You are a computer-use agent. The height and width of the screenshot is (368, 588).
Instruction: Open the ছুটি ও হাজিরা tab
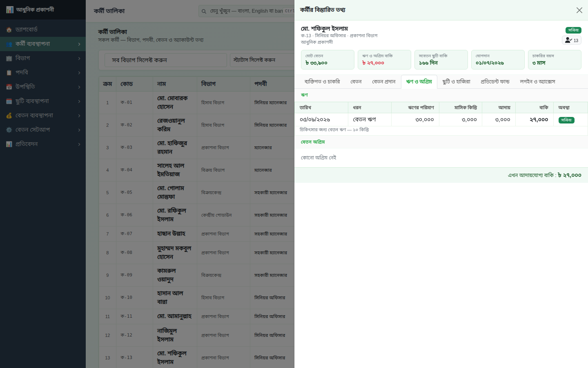pos(457,82)
